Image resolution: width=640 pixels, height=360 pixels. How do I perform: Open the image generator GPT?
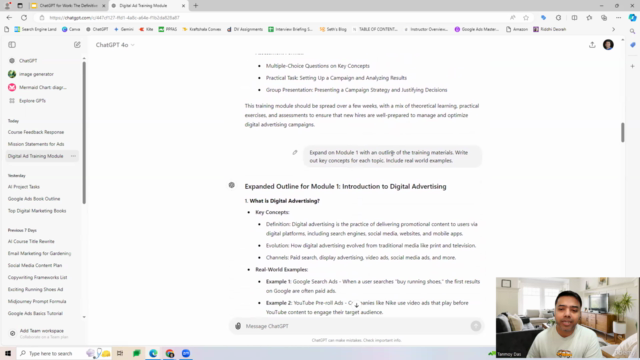click(36, 74)
